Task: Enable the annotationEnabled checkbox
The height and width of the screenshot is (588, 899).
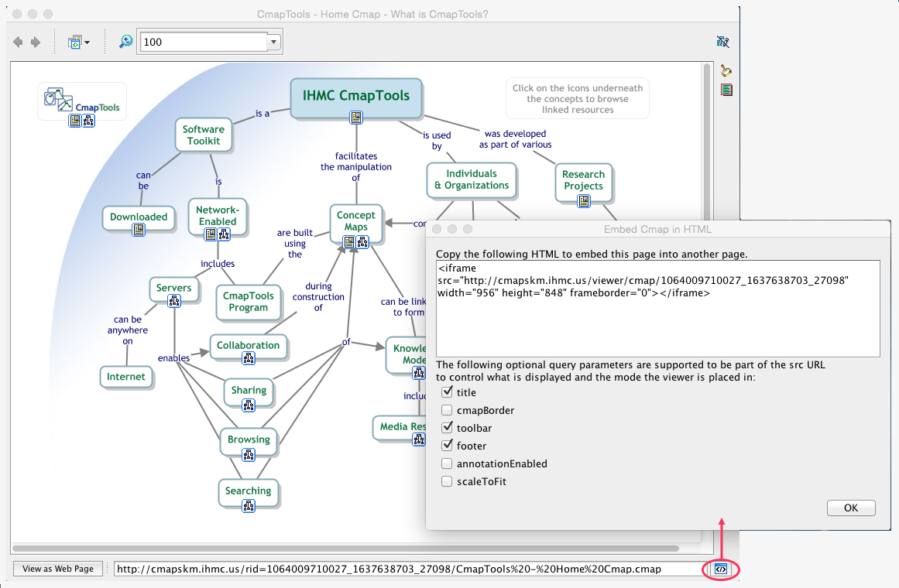Action: pyautogui.click(x=448, y=463)
